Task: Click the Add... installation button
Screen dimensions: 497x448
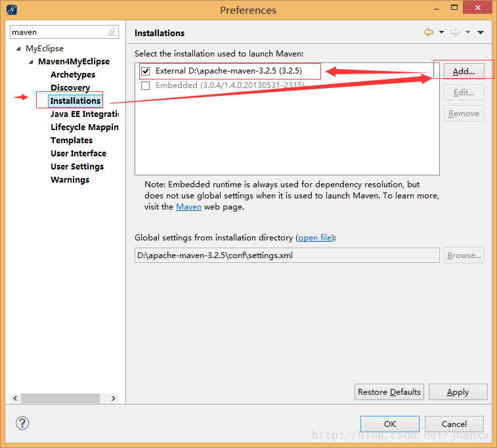Action: click(464, 72)
